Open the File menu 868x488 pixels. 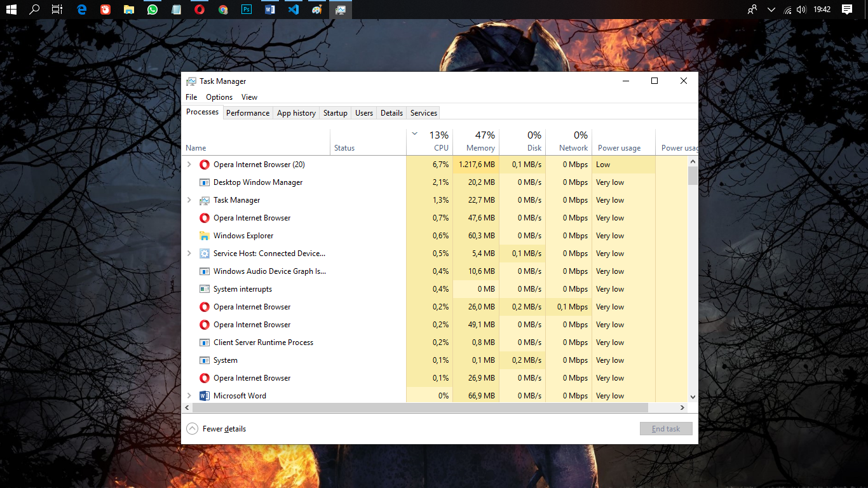[191, 97]
